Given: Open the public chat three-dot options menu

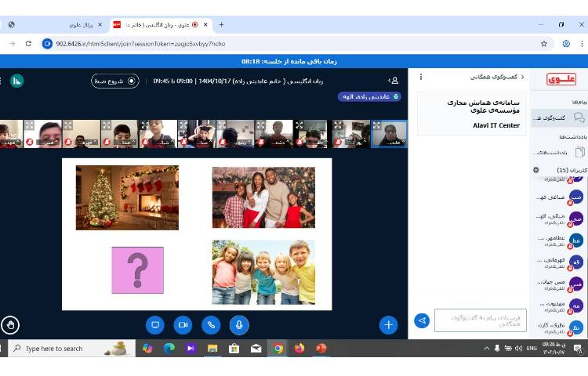Looking at the screenshot, I should coord(421,77).
